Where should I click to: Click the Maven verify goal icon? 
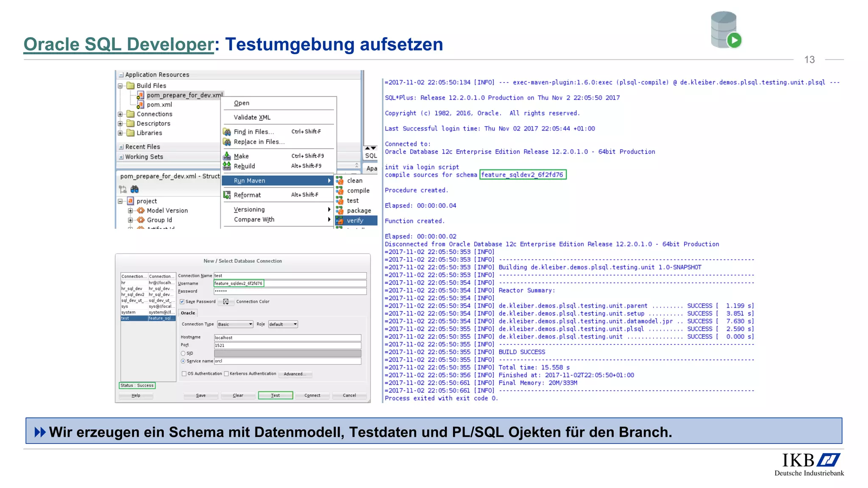340,220
